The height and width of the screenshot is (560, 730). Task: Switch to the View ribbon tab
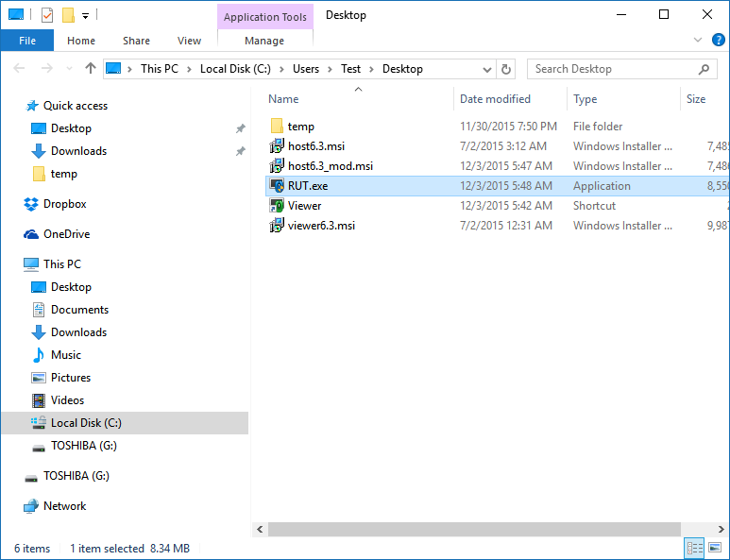189,41
